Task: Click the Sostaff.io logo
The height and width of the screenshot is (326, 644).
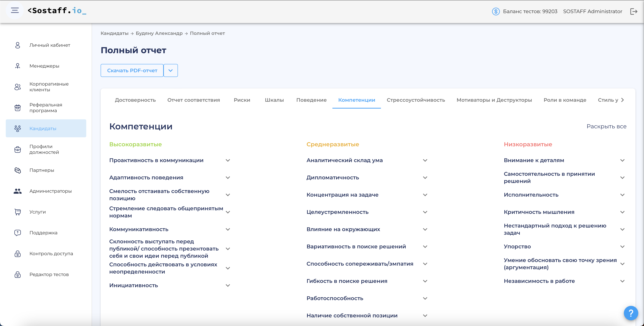Action: coord(57,10)
